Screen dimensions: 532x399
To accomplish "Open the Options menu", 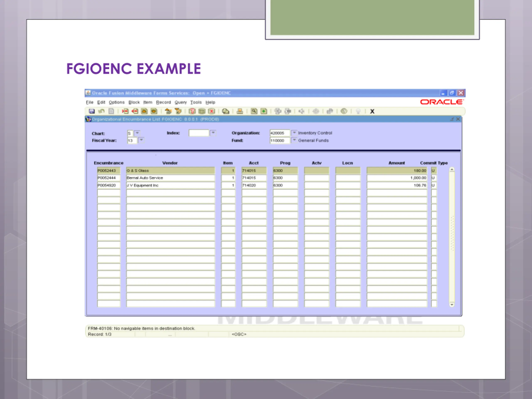I will [x=117, y=102].
